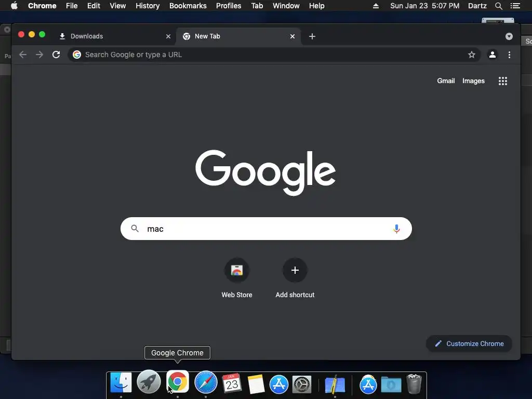
Task: Open the Images link
Action: pyautogui.click(x=473, y=81)
